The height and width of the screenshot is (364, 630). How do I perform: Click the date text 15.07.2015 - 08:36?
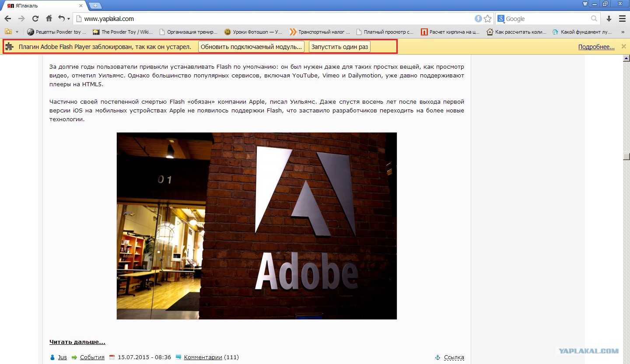(x=144, y=357)
